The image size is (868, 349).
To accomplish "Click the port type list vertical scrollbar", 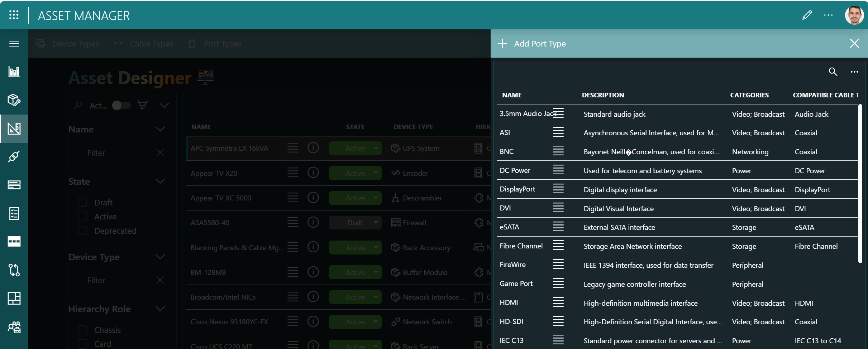I will [860, 184].
